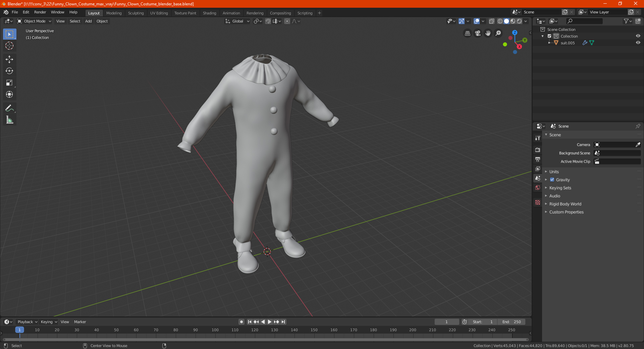Click the eyedropper in the Camera field

point(638,145)
